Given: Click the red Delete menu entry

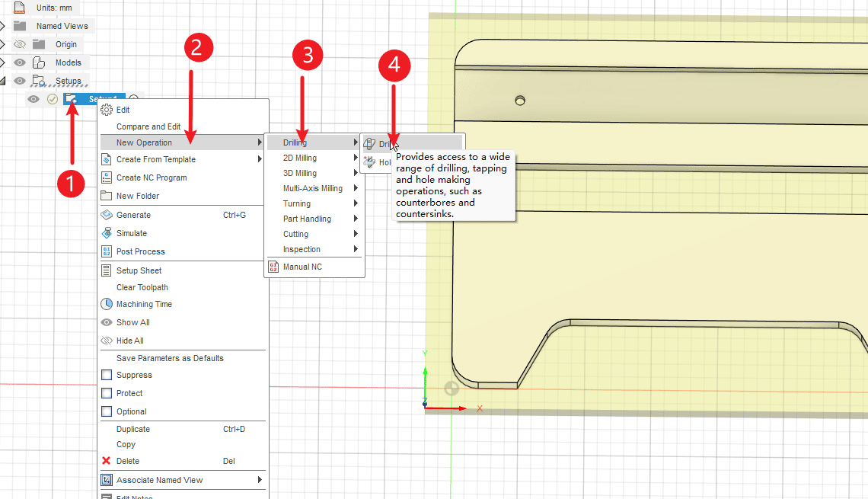Looking at the screenshot, I should [x=127, y=461].
